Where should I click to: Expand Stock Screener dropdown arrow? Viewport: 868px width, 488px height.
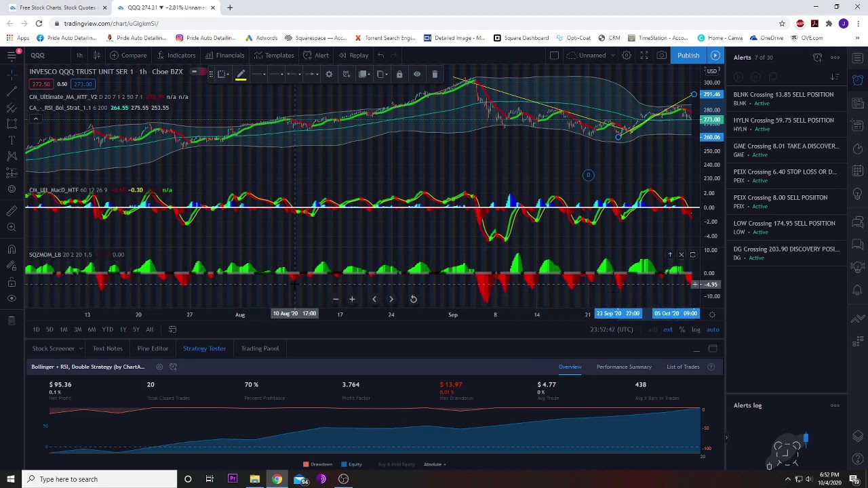coord(80,348)
